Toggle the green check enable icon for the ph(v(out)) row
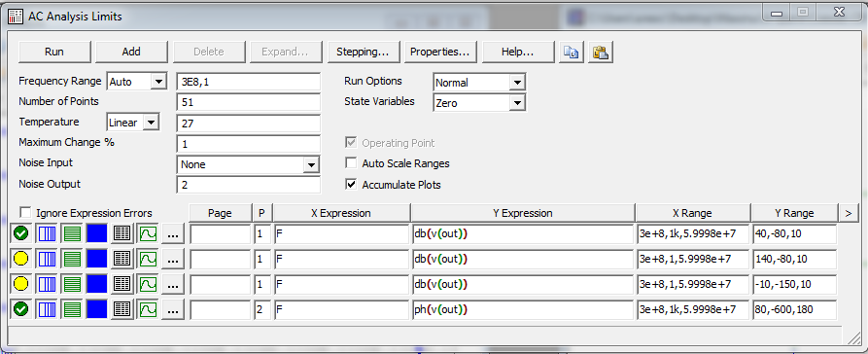 [x=21, y=309]
